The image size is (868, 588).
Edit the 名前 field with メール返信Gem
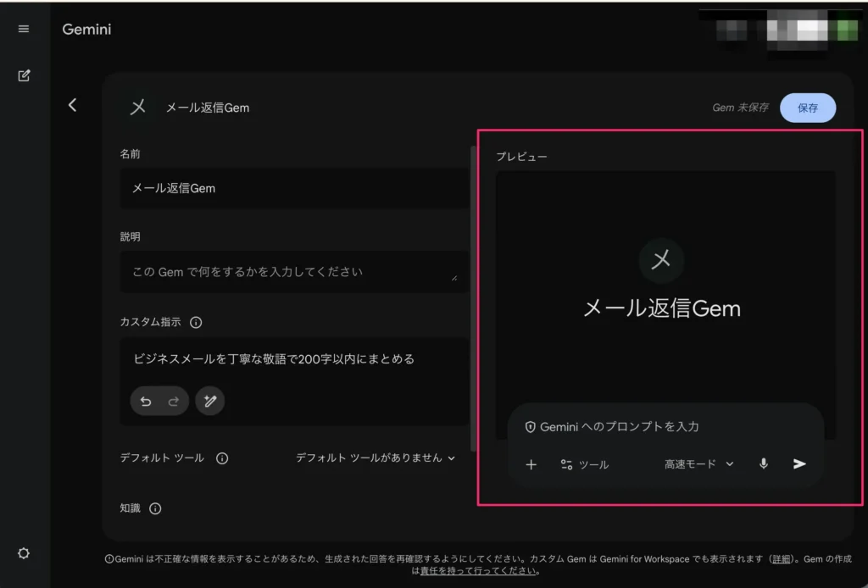click(294, 189)
